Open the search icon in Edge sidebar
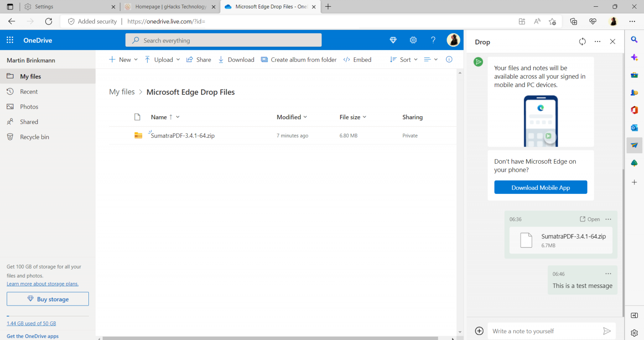Viewport: 644px width, 340px height. point(634,39)
